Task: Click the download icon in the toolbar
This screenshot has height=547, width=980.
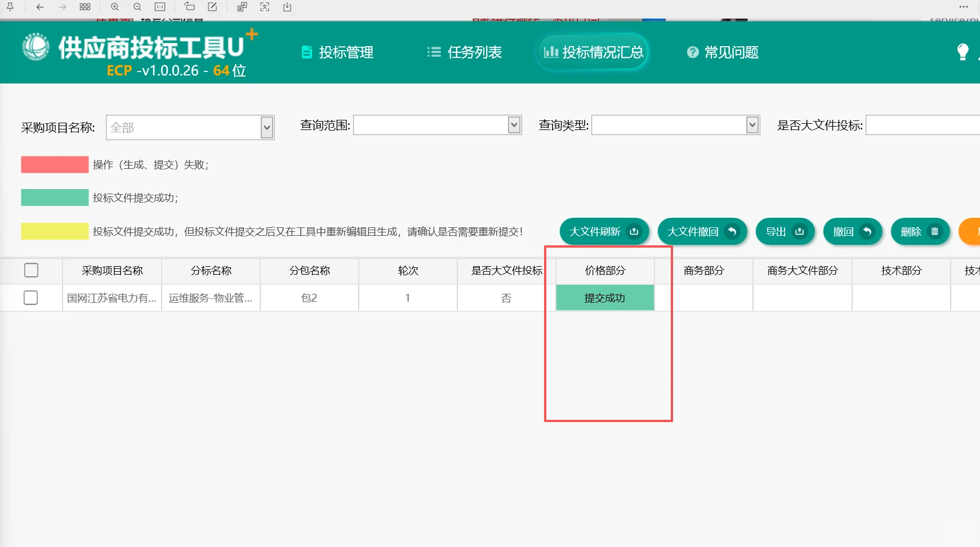Action: pos(287,7)
